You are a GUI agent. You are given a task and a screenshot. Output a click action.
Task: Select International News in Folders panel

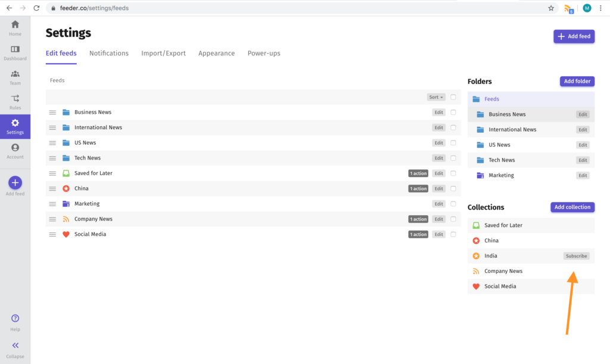click(x=531, y=129)
